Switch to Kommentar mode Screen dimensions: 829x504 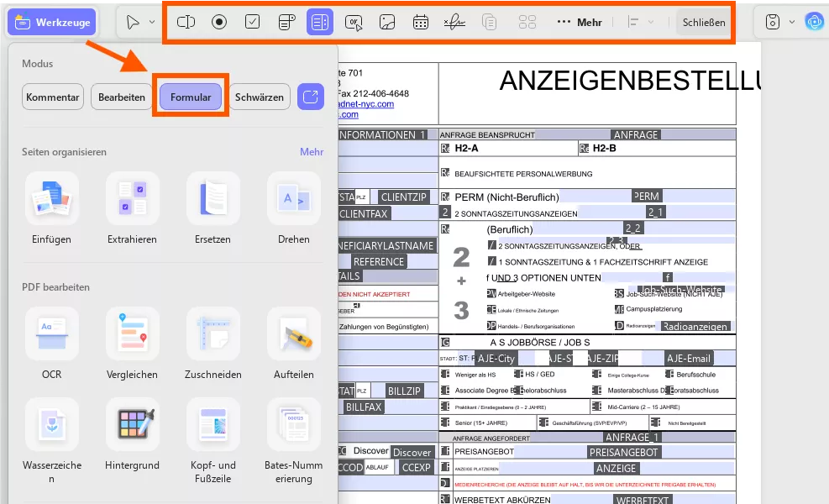tap(53, 97)
